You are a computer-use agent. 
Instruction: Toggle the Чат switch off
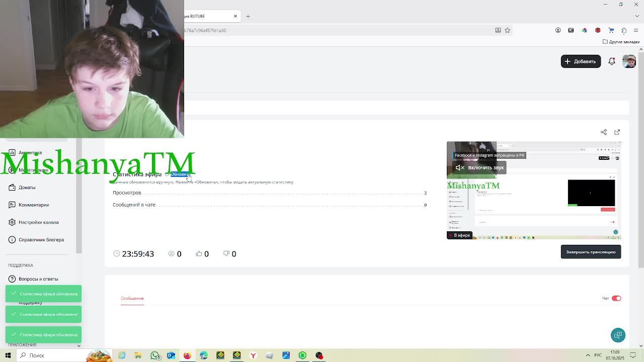click(x=616, y=298)
